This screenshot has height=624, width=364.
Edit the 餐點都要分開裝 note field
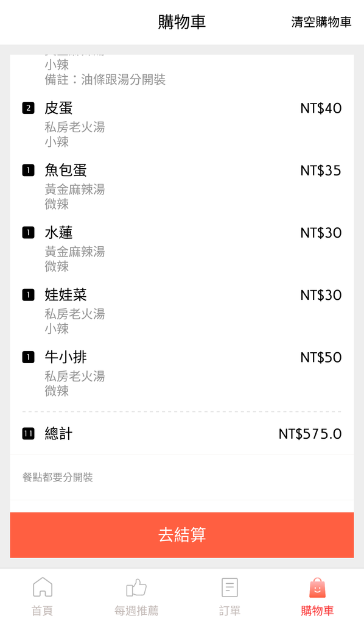click(182, 477)
